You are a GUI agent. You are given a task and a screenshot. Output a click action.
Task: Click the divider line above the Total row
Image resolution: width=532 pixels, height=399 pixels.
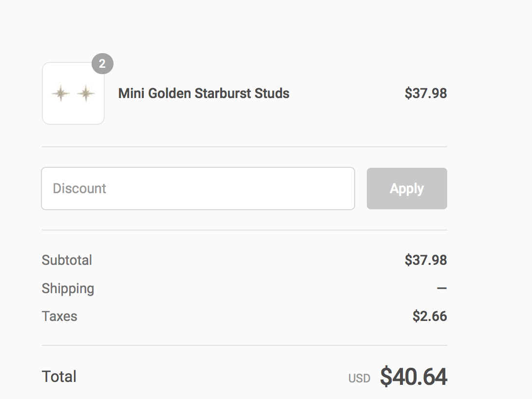(x=244, y=345)
